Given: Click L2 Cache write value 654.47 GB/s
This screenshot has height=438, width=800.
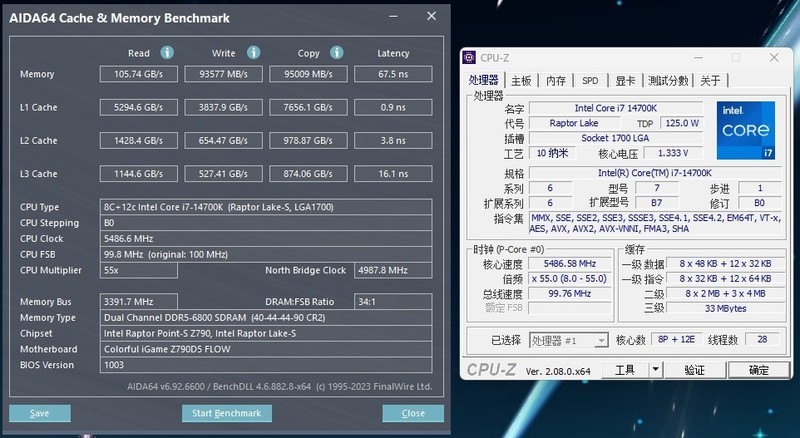Looking at the screenshot, I should tap(223, 140).
